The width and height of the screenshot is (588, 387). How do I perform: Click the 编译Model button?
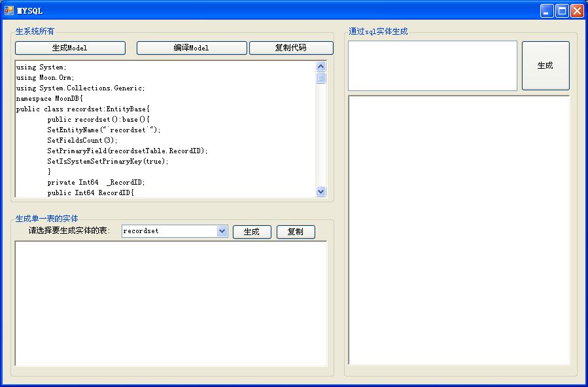(192, 48)
